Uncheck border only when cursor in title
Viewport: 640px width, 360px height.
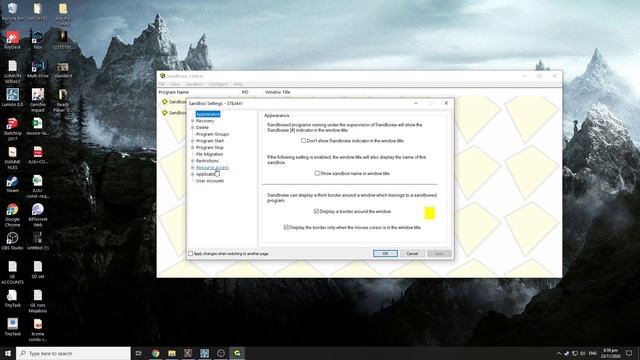(x=286, y=227)
